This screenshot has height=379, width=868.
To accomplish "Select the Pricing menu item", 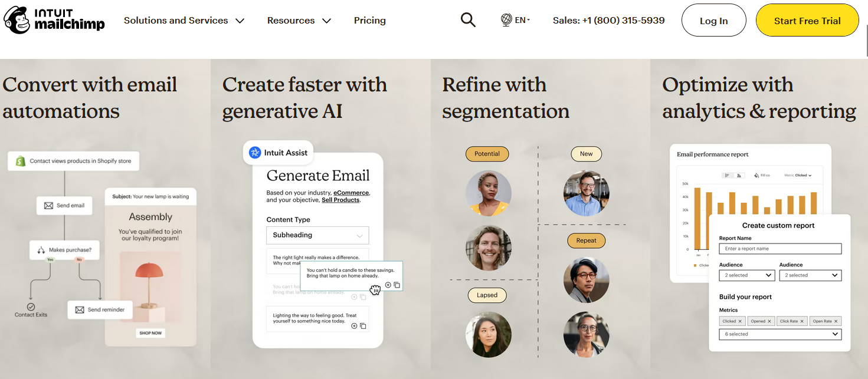I will tap(370, 19).
